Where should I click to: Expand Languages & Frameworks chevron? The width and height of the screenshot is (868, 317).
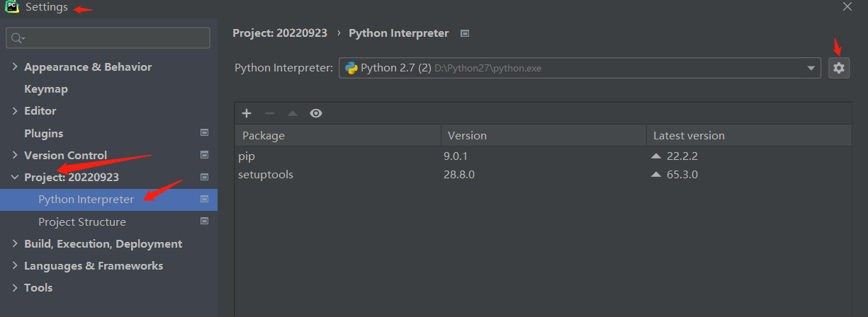(x=16, y=265)
